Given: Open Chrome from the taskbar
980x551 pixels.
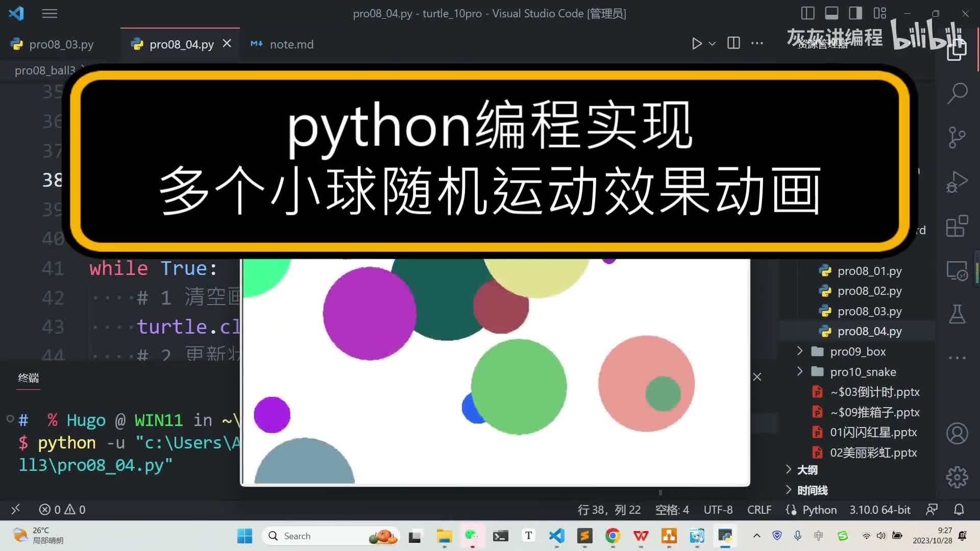Looking at the screenshot, I should (612, 536).
